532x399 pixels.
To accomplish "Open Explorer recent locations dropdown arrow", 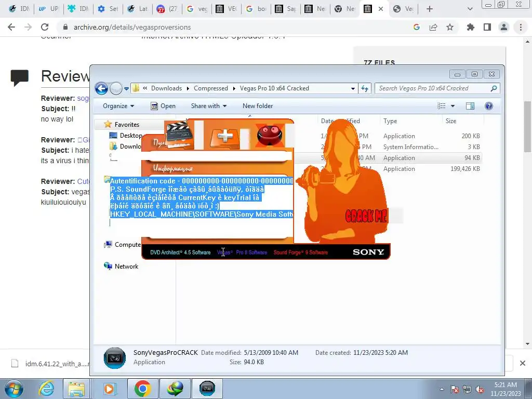I will [x=126, y=88].
